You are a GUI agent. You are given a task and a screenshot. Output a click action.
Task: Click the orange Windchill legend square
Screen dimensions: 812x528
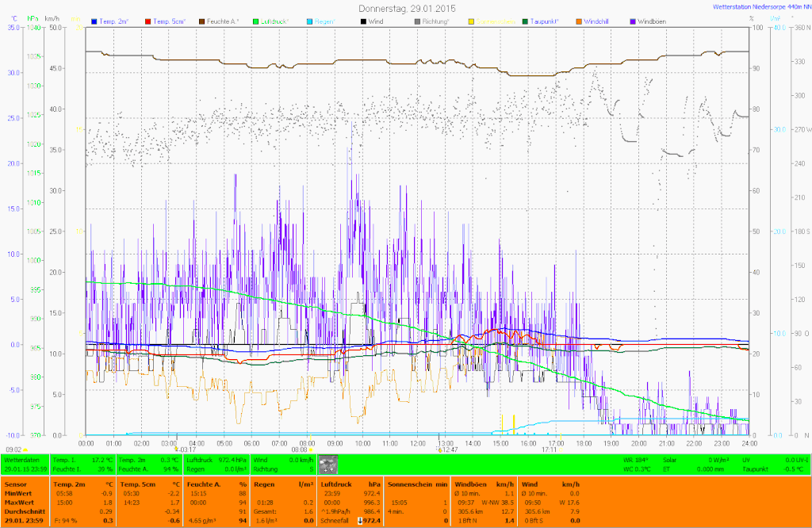click(x=578, y=21)
